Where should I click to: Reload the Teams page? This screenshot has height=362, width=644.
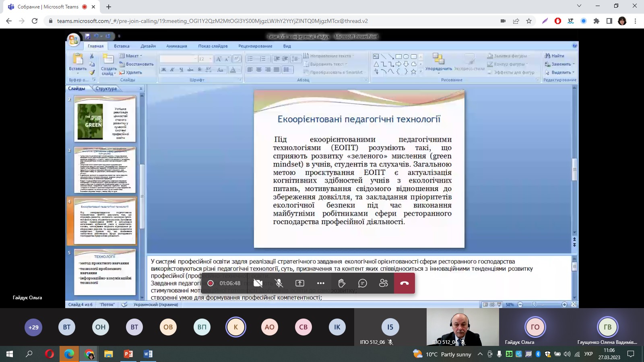click(x=35, y=21)
